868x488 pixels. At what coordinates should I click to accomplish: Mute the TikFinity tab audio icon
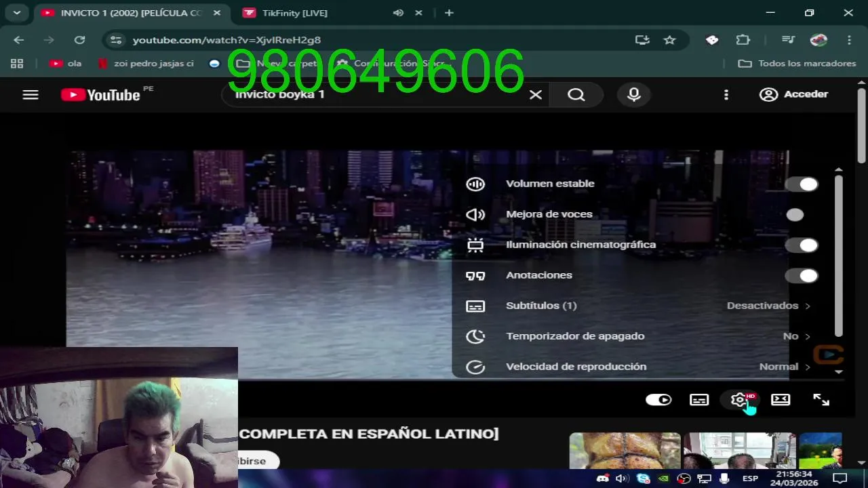[x=398, y=13]
